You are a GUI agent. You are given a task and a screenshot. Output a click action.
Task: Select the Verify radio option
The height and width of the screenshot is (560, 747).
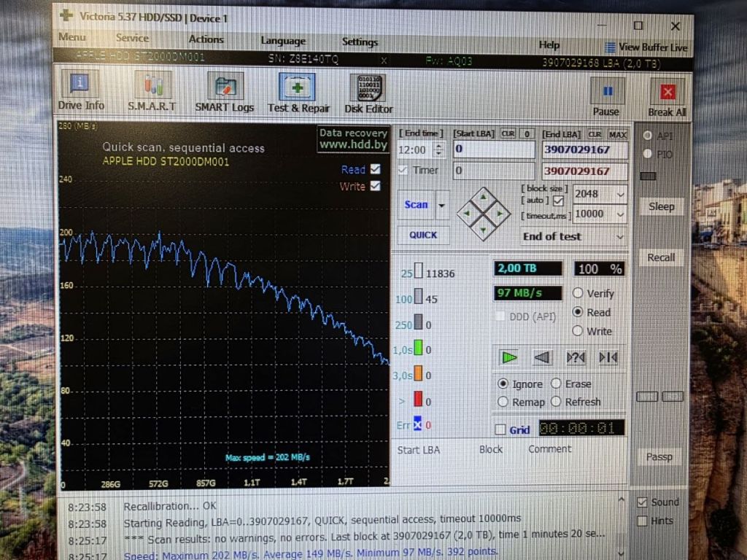[578, 293]
